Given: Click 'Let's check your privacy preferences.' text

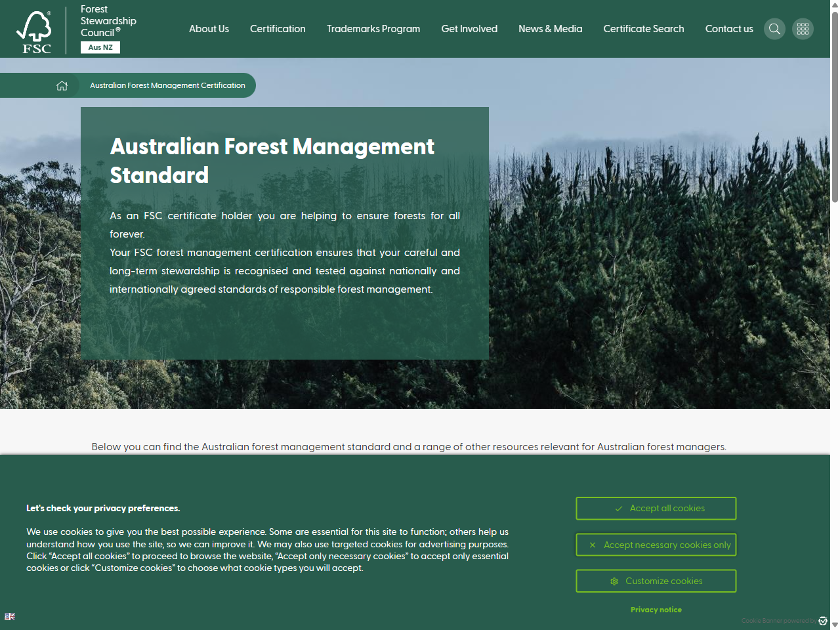Looking at the screenshot, I should (103, 509).
